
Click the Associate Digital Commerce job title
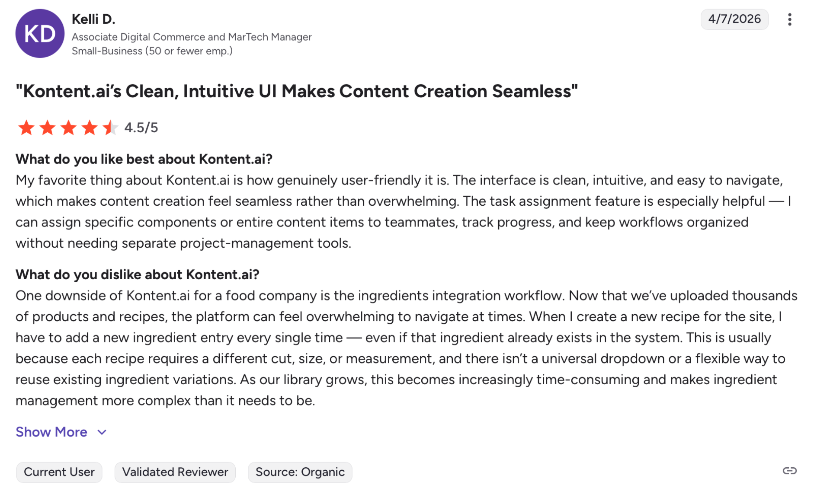pyautogui.click(x=192, y=37)
